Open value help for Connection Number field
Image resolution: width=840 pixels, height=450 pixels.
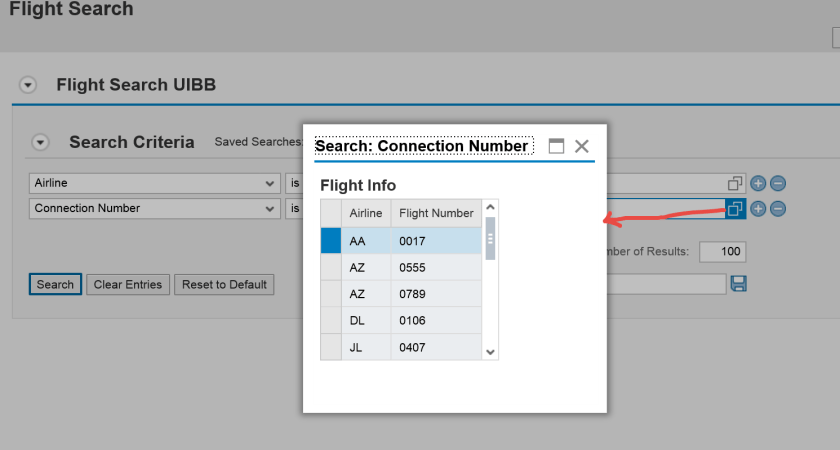[x=735, y=209]
